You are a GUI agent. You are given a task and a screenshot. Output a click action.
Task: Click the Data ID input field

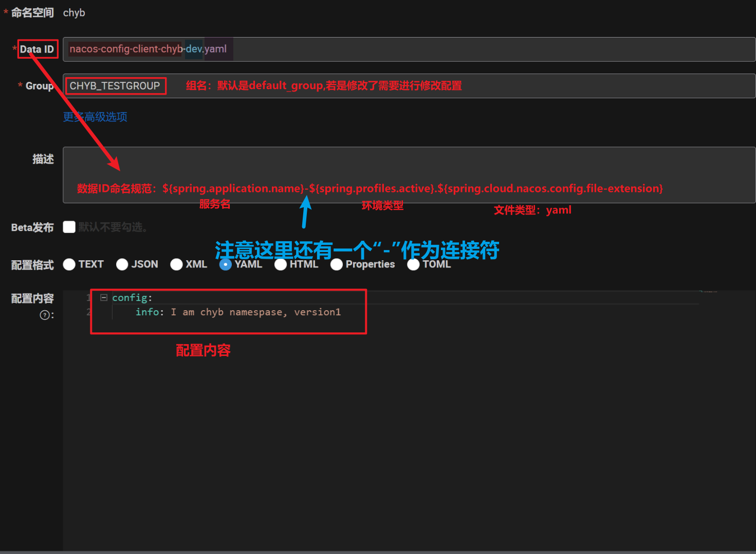(409, 49)
